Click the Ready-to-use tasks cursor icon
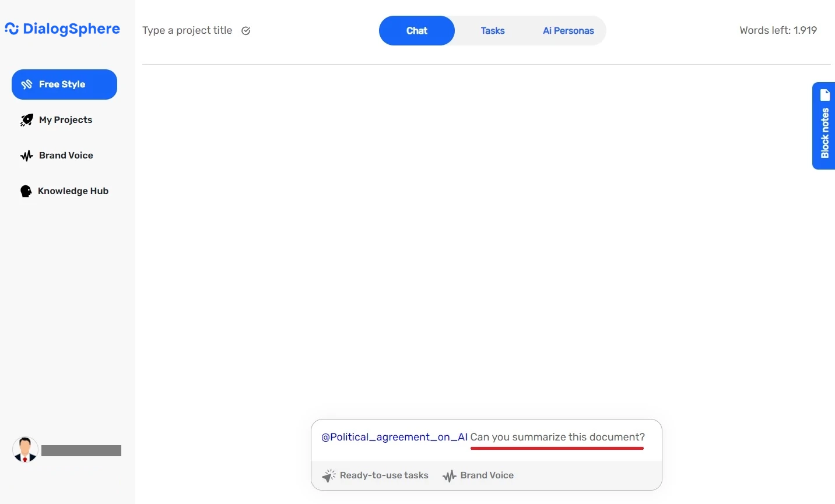The width and height of the screenshot is (835, 504). coord(329,475)
